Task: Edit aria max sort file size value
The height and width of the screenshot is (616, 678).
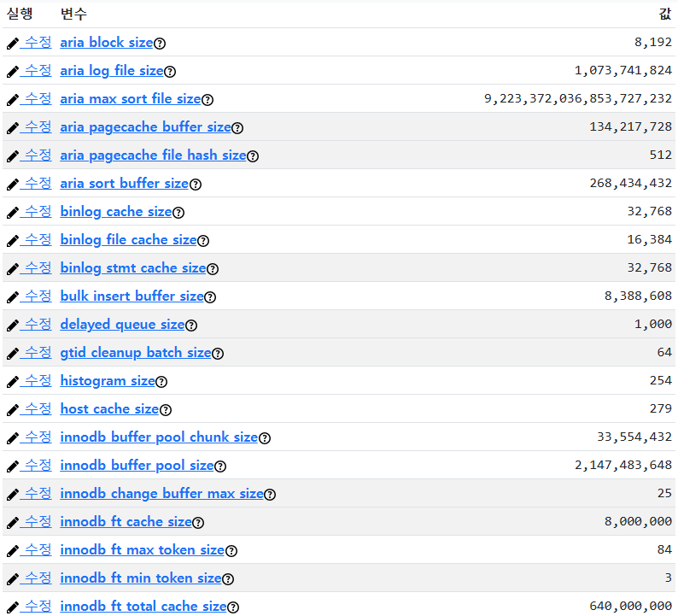Action: (29, 98)
